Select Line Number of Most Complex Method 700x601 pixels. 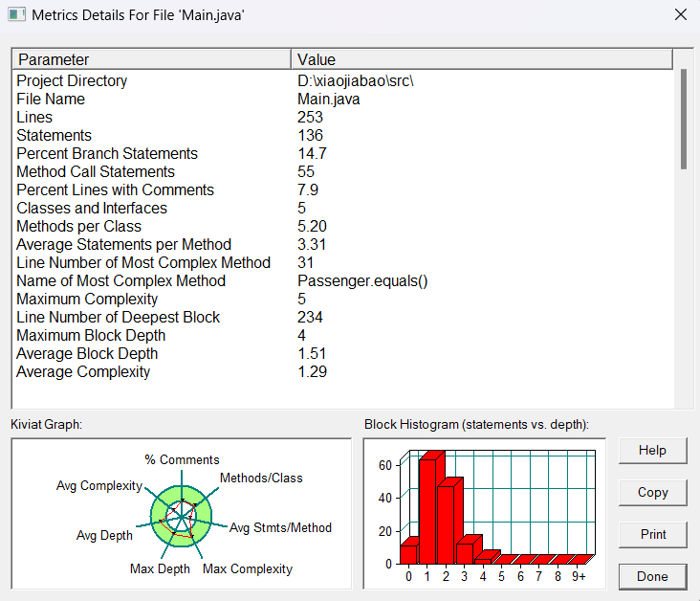(x=143, y=263)
